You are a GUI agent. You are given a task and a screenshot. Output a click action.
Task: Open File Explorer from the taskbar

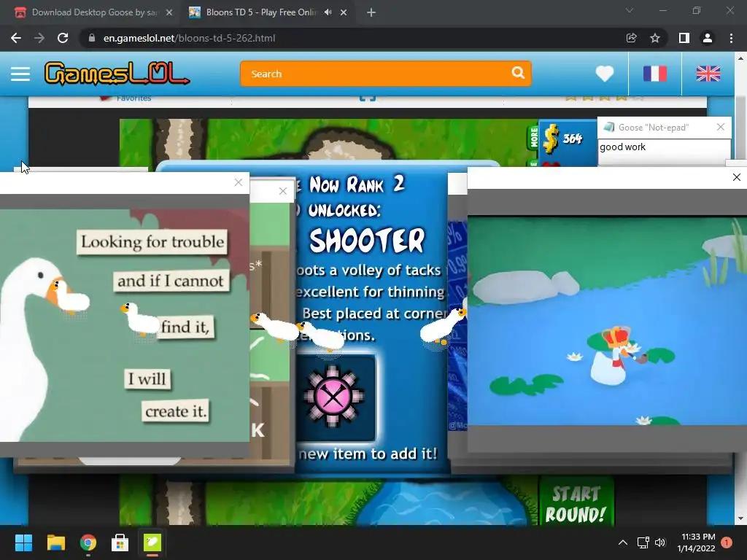[x=55, y=542]
